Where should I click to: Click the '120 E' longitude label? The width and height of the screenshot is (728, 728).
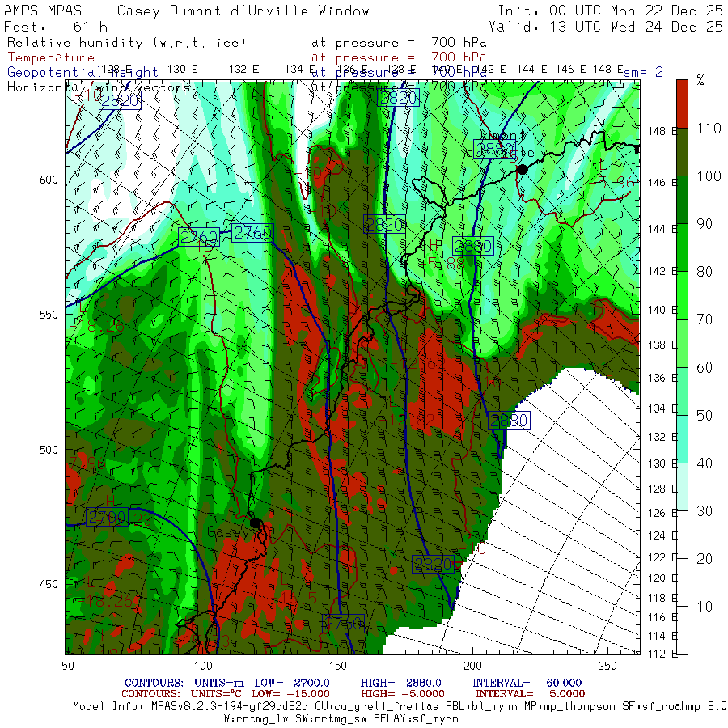coord(662,578)
